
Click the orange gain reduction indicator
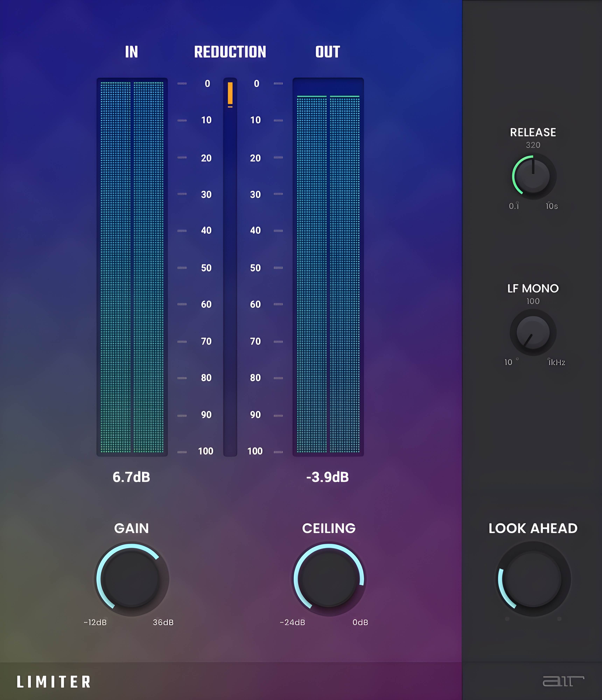[230, 93]
